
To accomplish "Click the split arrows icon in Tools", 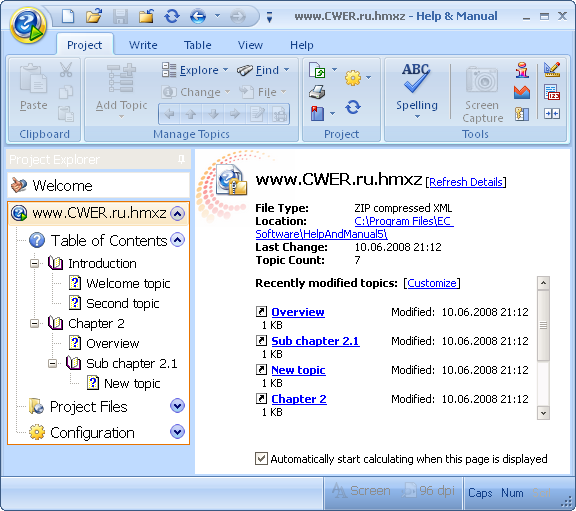I will (x=552, y=114).
